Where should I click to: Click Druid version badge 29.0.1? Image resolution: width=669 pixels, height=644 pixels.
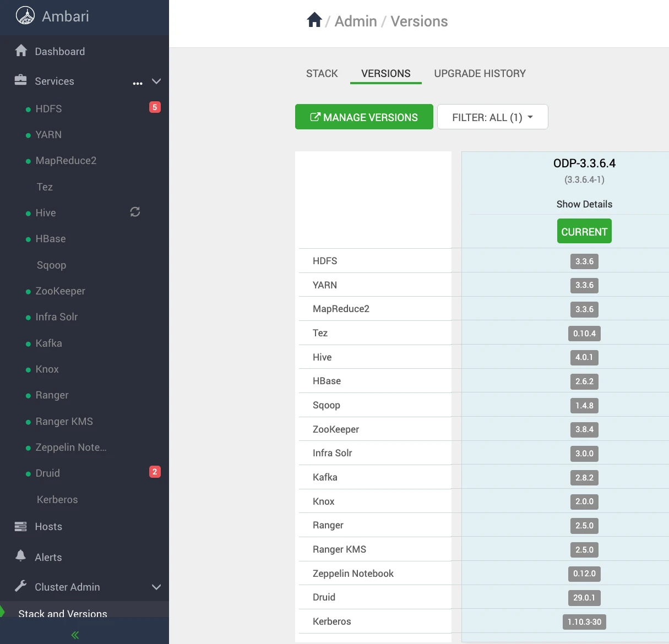click(x=584, y=598)
